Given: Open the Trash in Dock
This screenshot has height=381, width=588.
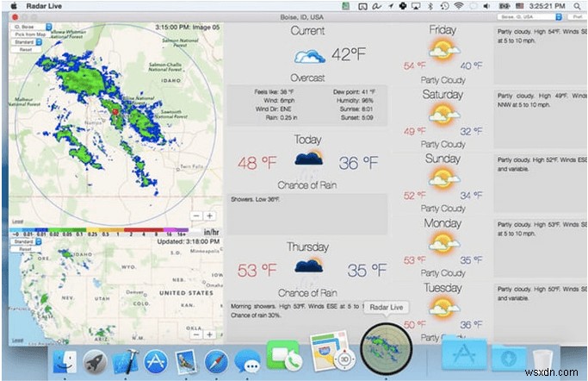Looking at the screenshot, I should (542, 360).
